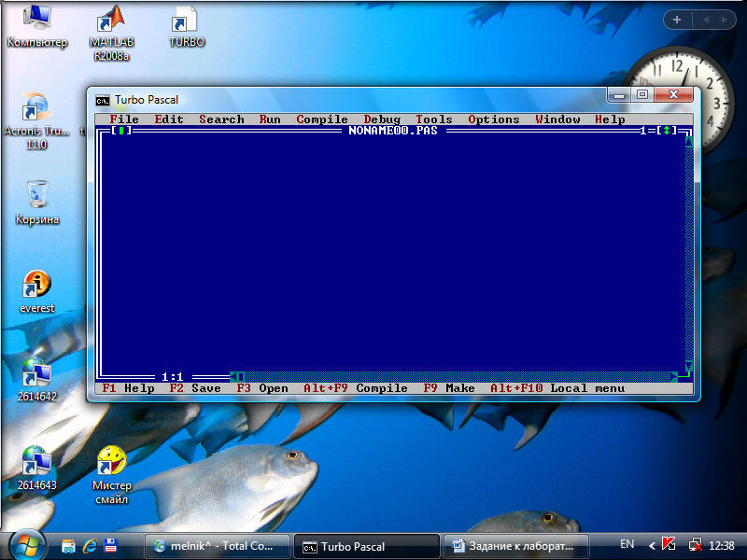Click the horizontal scrollbar right arrow
This screenshot has height=560, width=747.
tap(673, 377)
